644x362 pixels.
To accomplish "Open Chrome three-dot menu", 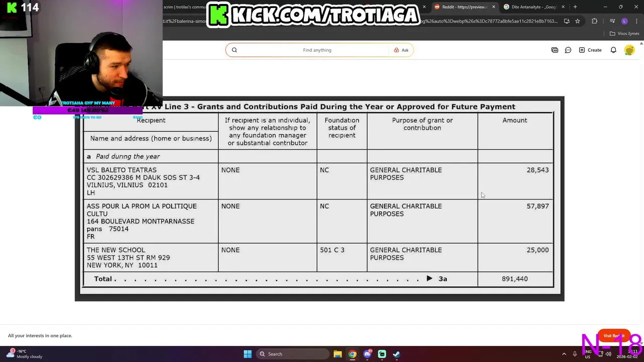I will click(x=636, y=21).
